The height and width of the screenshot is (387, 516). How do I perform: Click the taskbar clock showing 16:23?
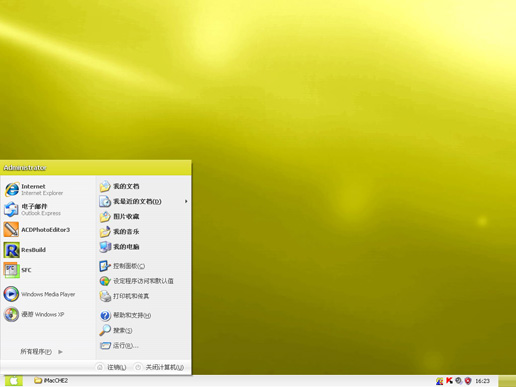[482, 381]
